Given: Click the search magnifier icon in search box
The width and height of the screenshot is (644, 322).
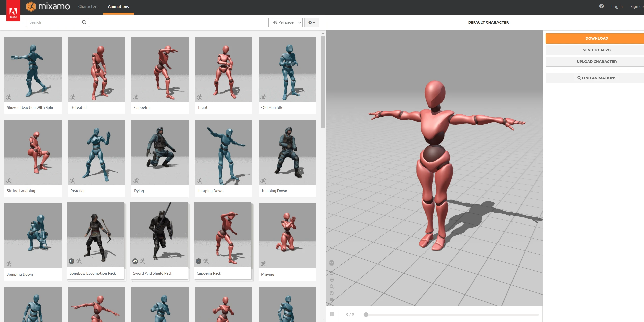Looking at the screenshot, I should 84,22.
